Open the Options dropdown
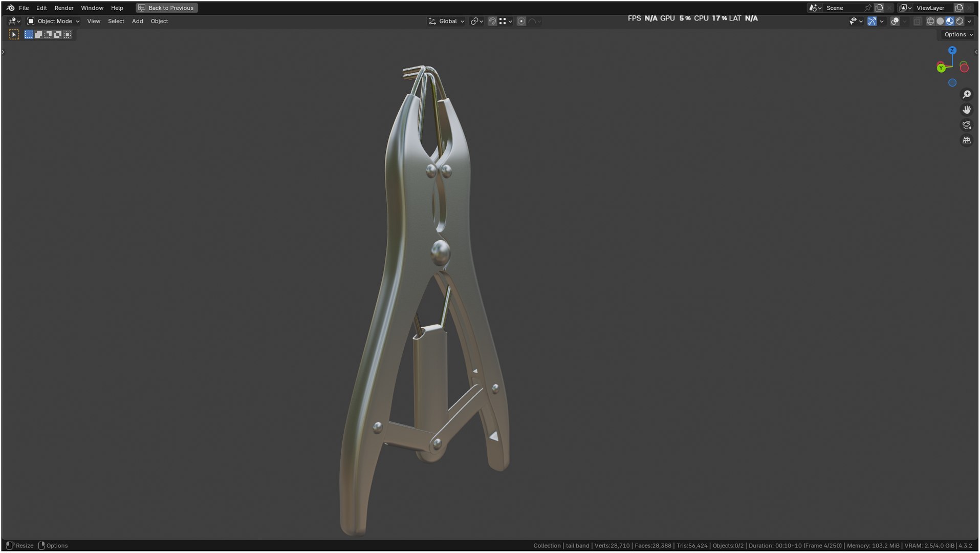980x553 pixels. [959, 34]
